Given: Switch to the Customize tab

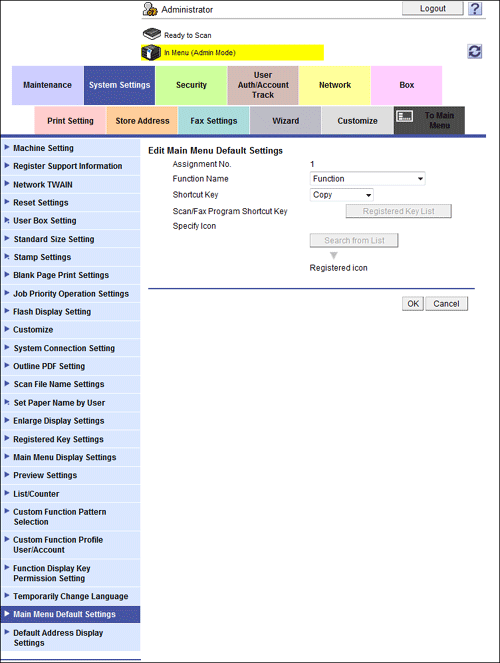Looking at the screenshot, I should pyautogui.click(x=357, y=121).
